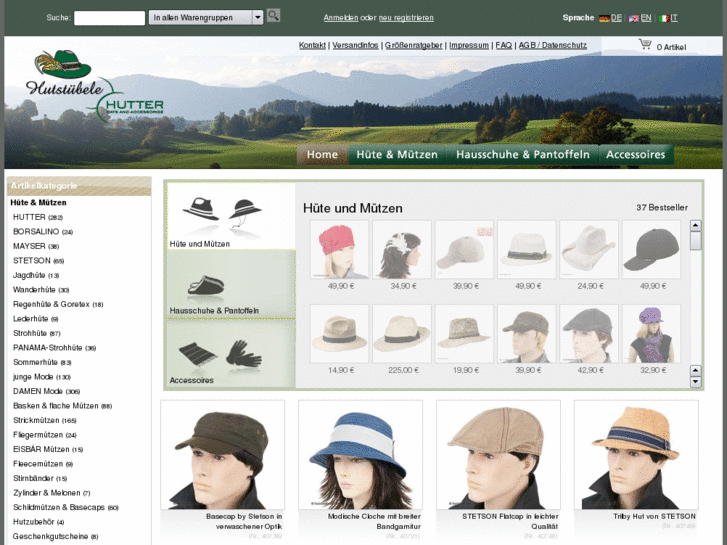727x545 pixels.
Task: Select the DAMEN Mode category
Action: click(x=46, y=391)
